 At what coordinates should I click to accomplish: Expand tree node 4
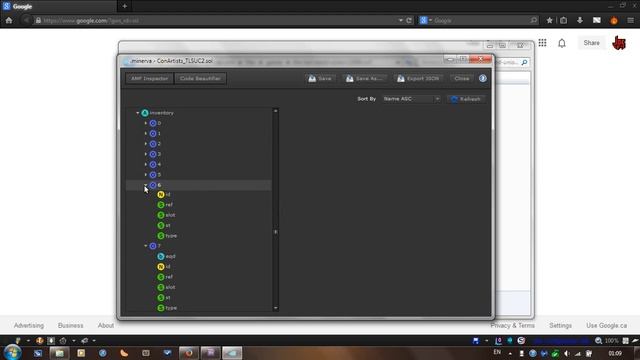point(146,164)
